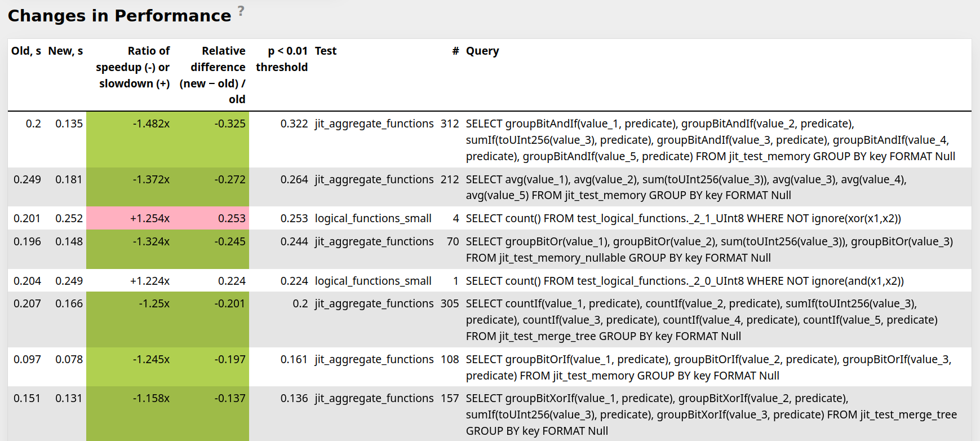
Task: Click the Query column header
Action: click(x=482, y=51)
